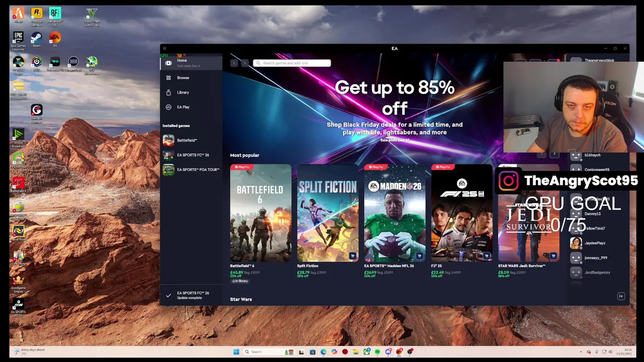Image resolution: width=644 pixels, height=362 pixels.
Task: Click the Star Wars section heading
Action: (x=241, y=300)
